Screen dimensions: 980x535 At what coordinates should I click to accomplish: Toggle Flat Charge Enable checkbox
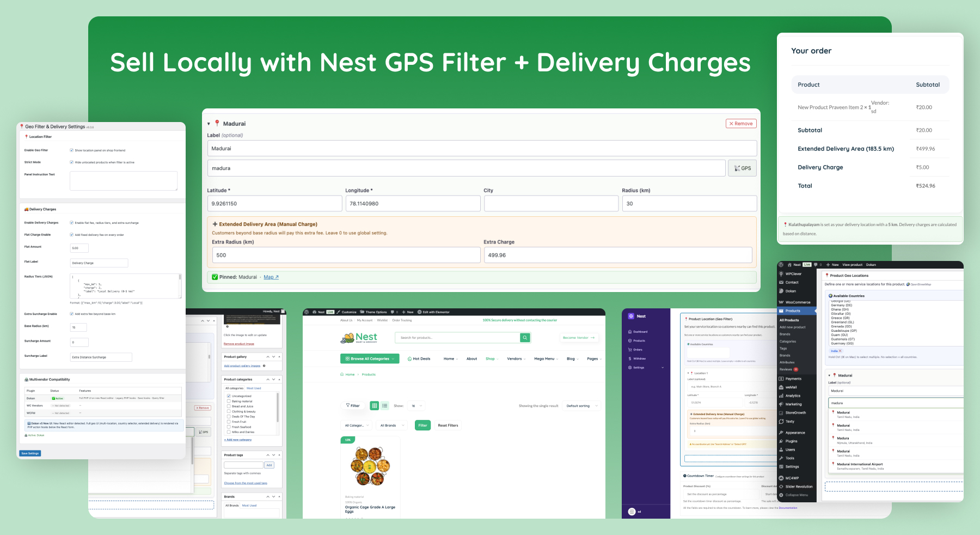(71, 235)
